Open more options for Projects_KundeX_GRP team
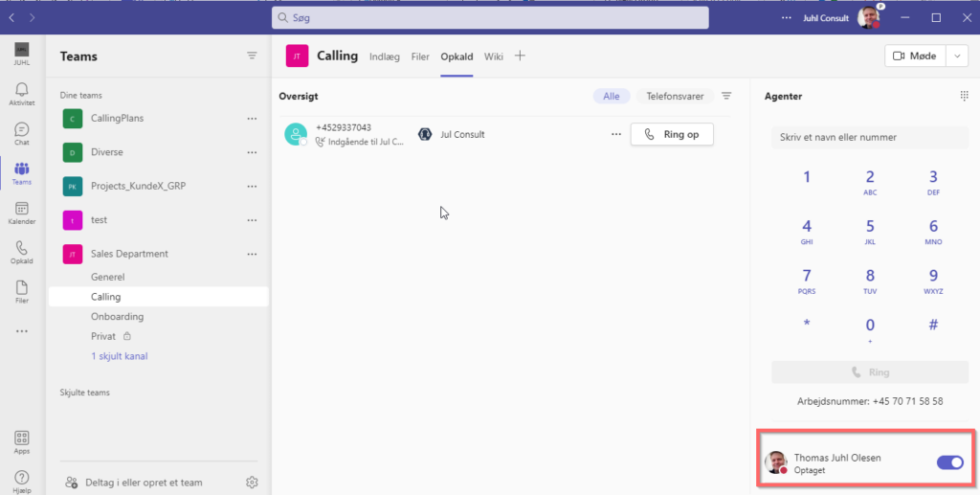Viewport: 980px width, 495px height. click(x=252, y=186)
